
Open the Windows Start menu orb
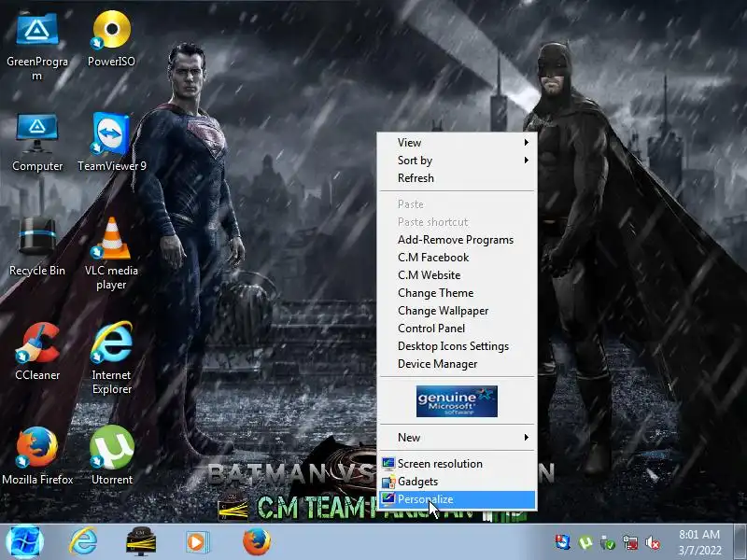pyautogui.click(x=25, y=542)
